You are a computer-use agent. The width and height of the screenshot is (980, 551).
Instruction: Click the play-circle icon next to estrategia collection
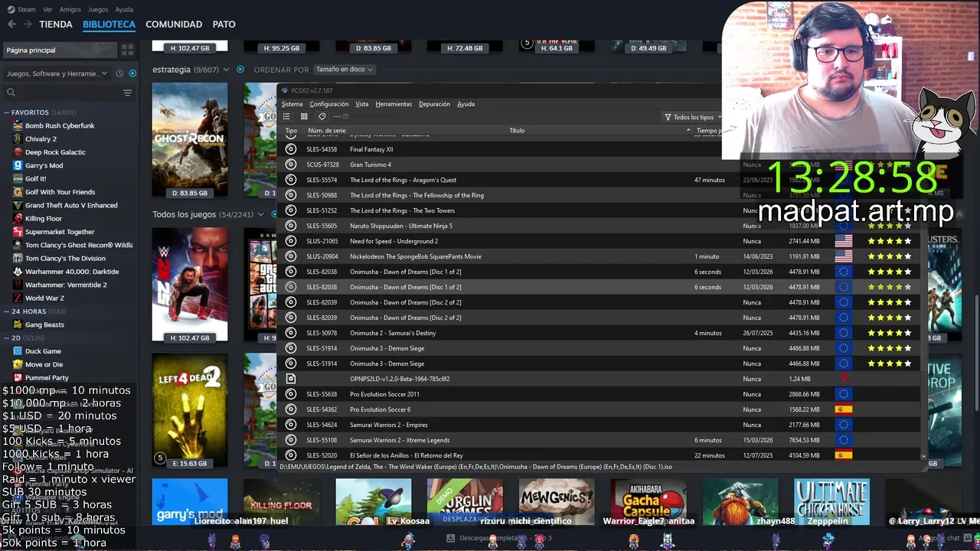(240, 69)
